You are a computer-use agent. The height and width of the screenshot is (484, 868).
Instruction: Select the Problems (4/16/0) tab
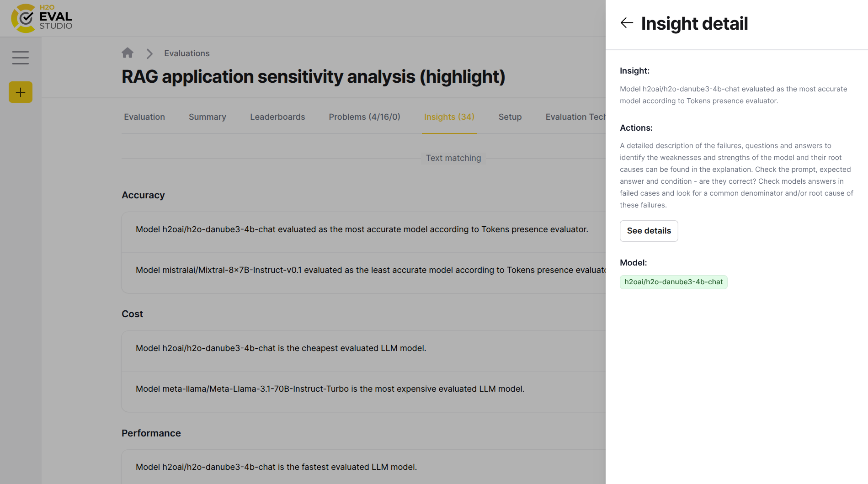click(x=364, y=117)
